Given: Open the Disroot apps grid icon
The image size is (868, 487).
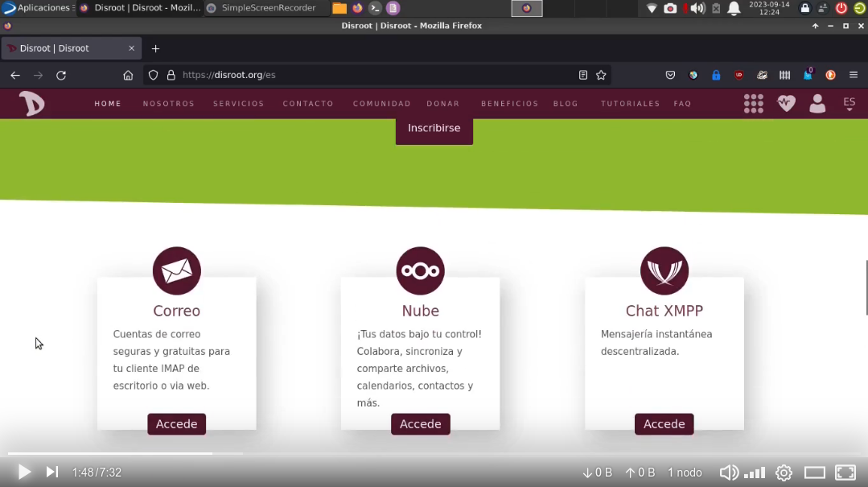Looking at the screenshot, I should coord(754,104).
